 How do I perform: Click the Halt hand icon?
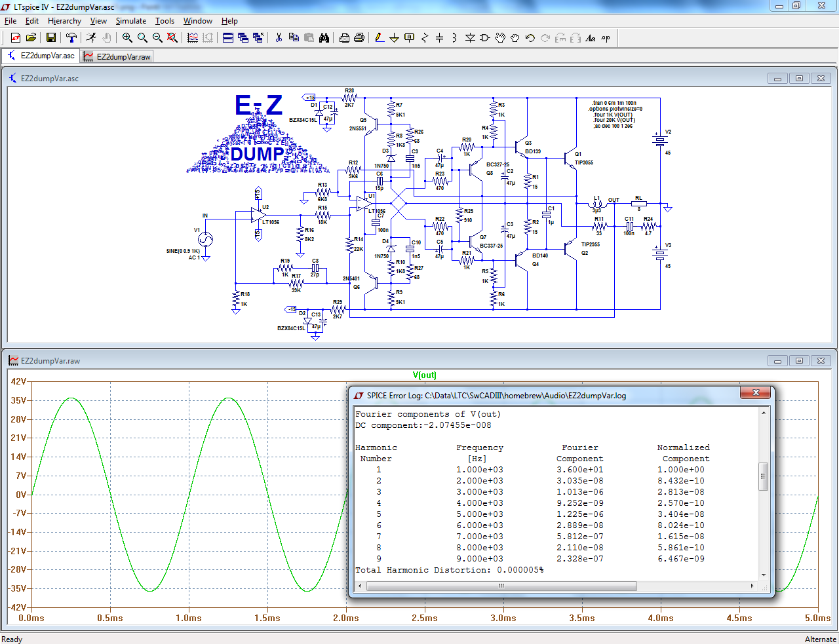tap(107, 38)
